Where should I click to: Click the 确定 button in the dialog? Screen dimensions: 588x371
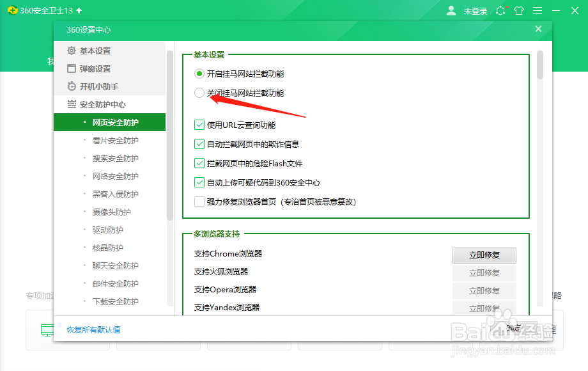(x=514, y=328)
